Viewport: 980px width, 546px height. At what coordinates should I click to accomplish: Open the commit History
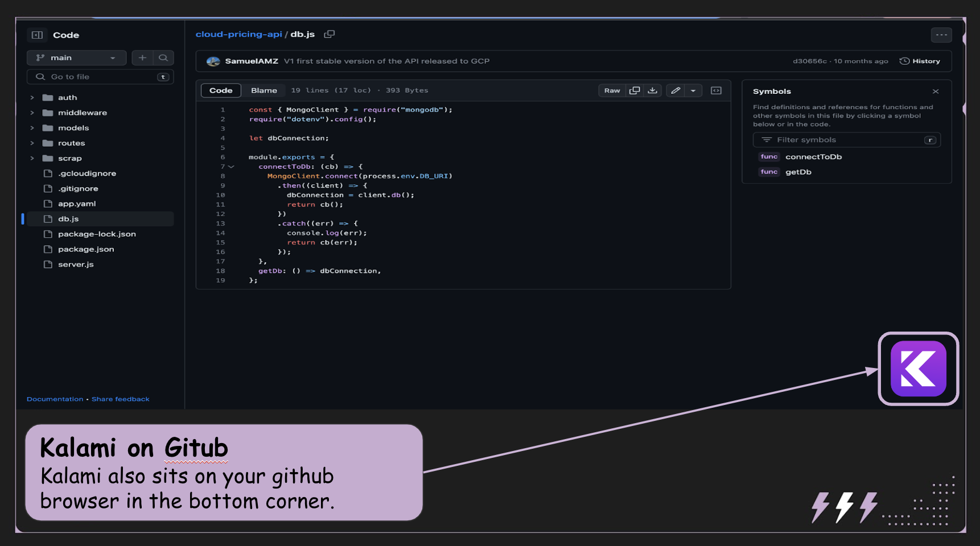[x=920, y=61]
